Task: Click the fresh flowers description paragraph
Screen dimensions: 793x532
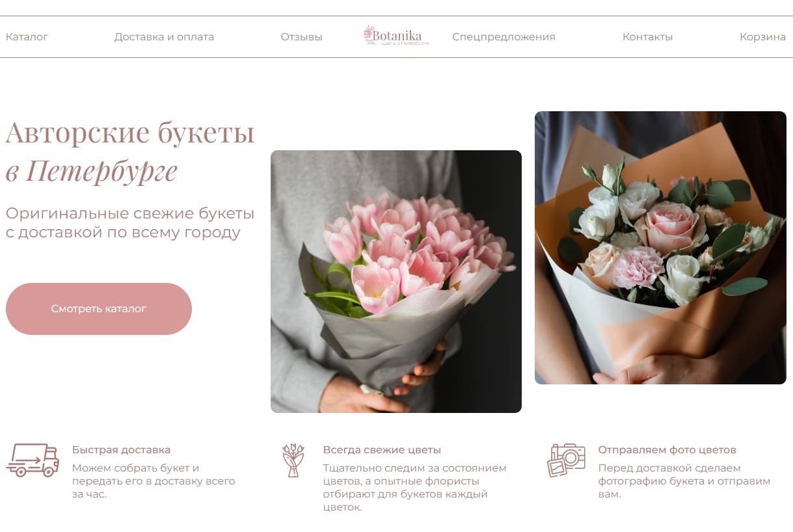Action: coord(414,488)
